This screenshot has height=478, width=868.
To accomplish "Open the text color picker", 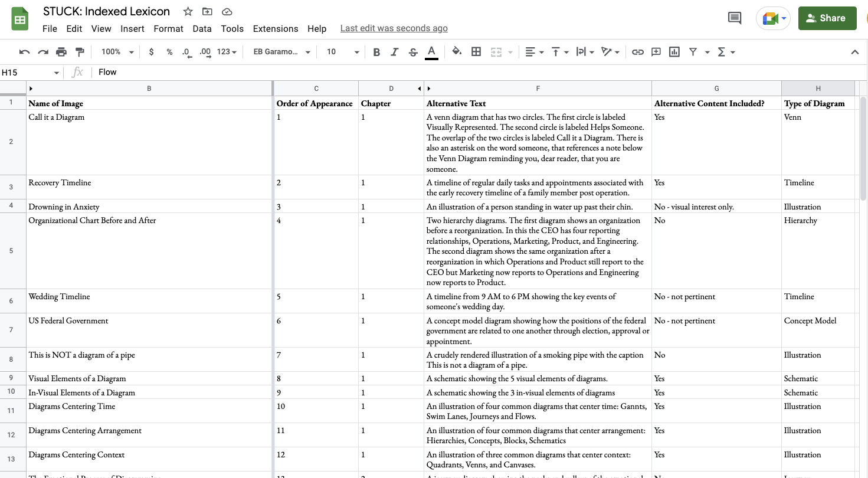I will coord(431,52).
